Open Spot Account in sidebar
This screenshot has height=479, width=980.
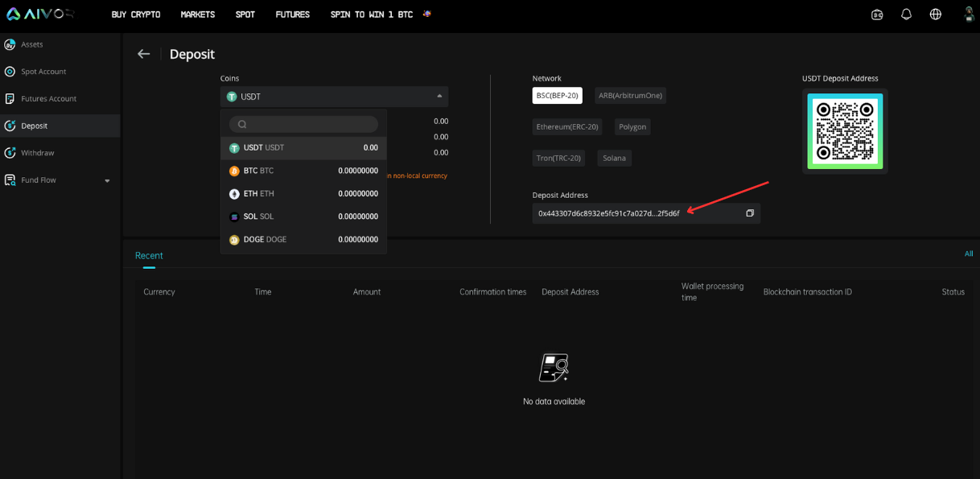(60, 72)
